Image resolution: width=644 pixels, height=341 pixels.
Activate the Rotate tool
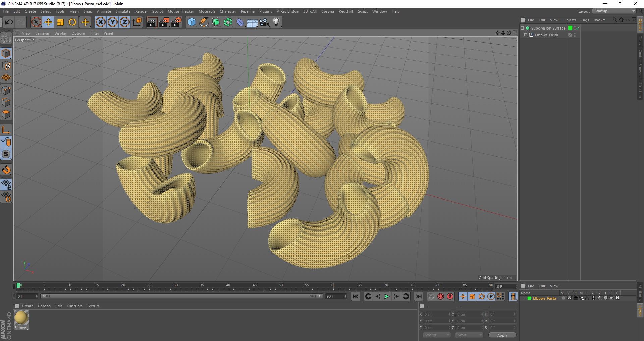pyautogui.click(x=72, y=22)
